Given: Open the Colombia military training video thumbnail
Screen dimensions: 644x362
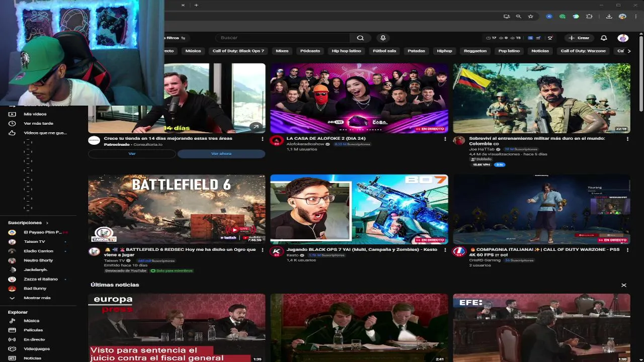Looking at the screenshot, I should pos(541,98).
